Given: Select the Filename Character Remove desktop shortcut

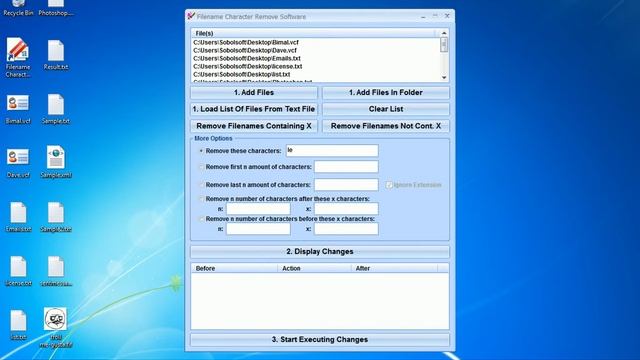Looking at the screenshot, I should [x=18, y=58].
